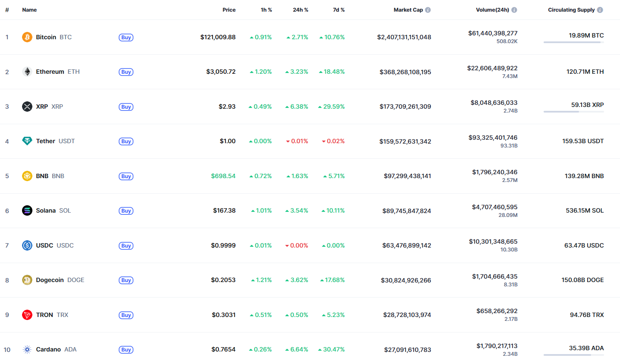Image resolution: width=620 pixels, height=364 pixels.
Task: Open the BNB coin page link
Action: pos(50,176)
